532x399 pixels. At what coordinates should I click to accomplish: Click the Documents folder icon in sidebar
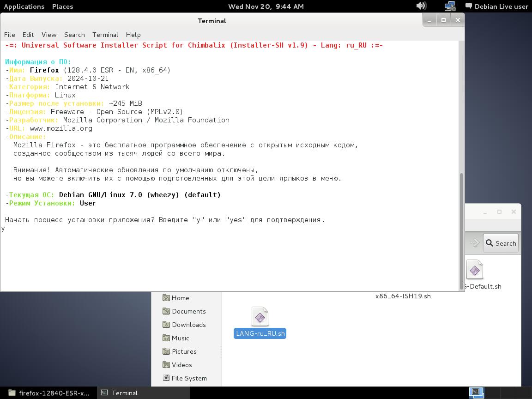pos(166,311)
